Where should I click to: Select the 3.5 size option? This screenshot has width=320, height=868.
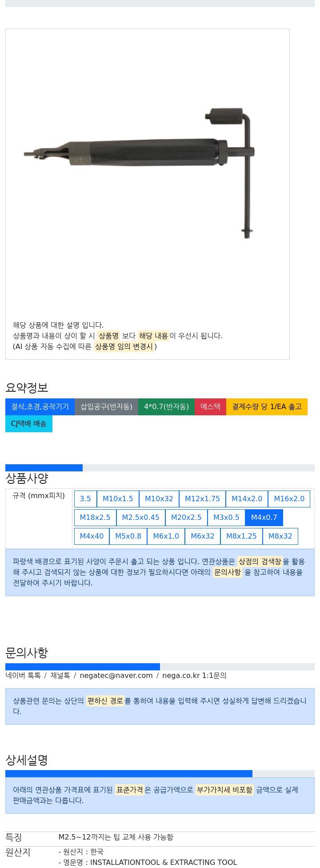pyautogui.click(x=85, y=499)
